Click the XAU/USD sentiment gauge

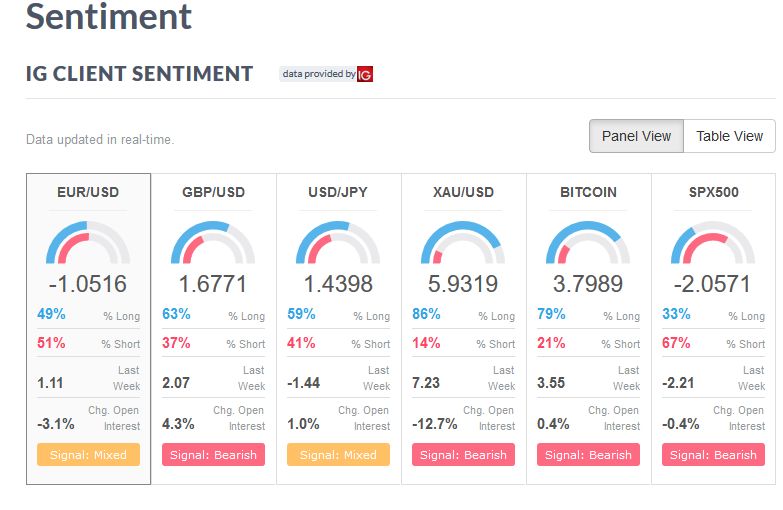(463, 242)
